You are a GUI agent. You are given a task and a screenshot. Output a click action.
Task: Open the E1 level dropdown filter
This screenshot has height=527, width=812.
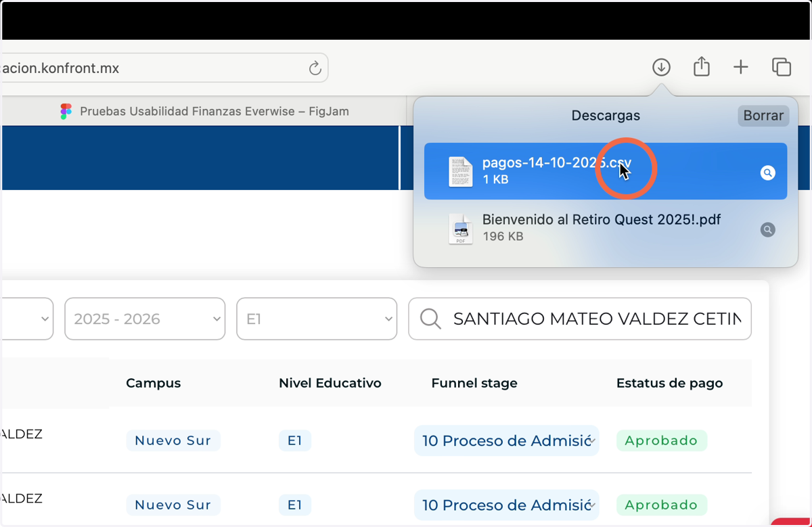317,319
